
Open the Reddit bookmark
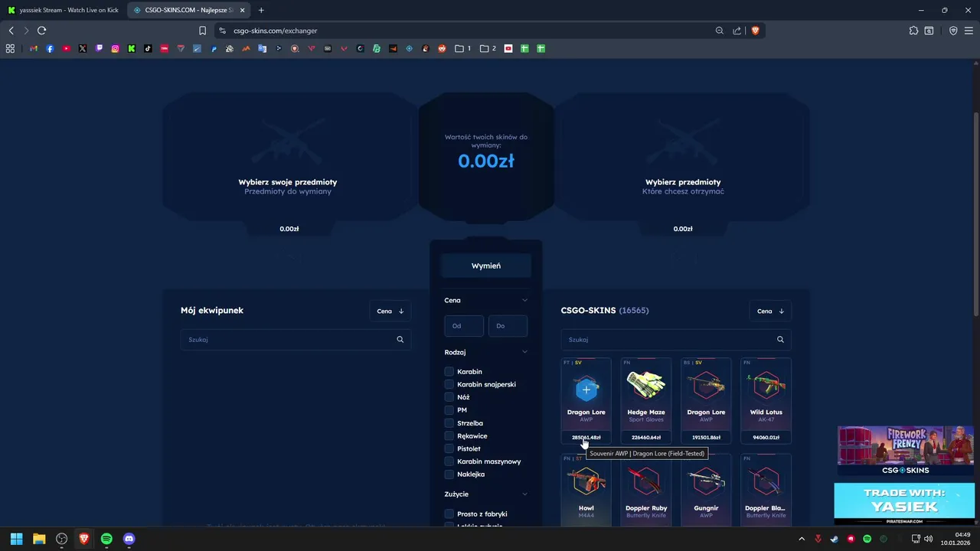pos(442,48)
